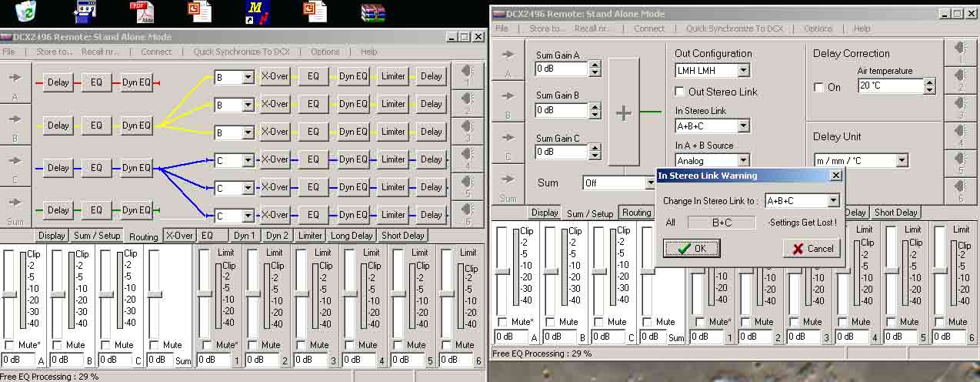This screenshot has height=382, width=980.
Task: Open Dyn 2 tab in Routing window
Action: 277,236
